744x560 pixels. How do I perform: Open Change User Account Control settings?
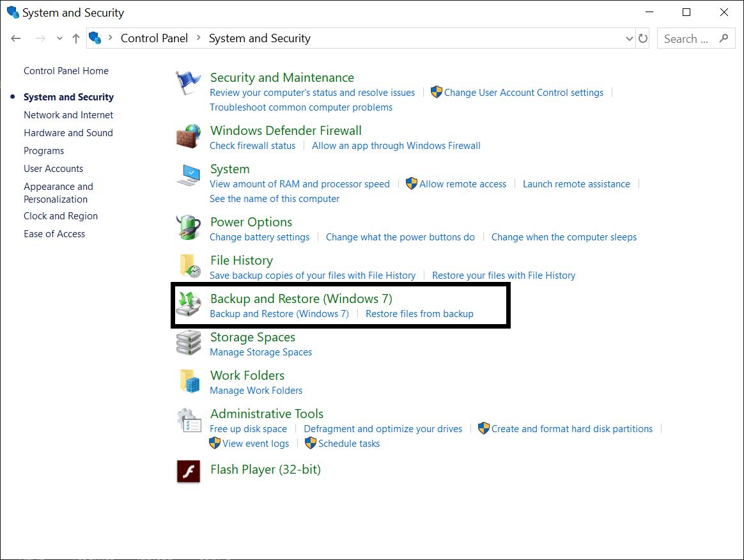pyautogui.click(x=523, y=92)
